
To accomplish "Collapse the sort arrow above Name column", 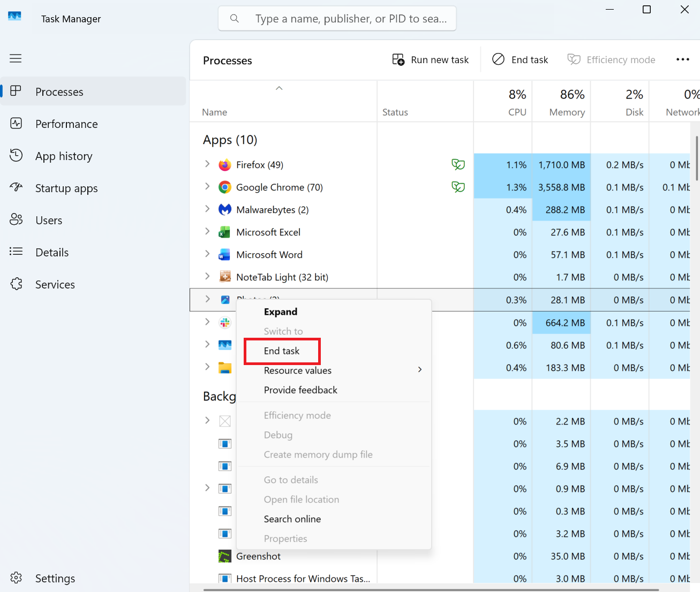I will pos(279,88).
